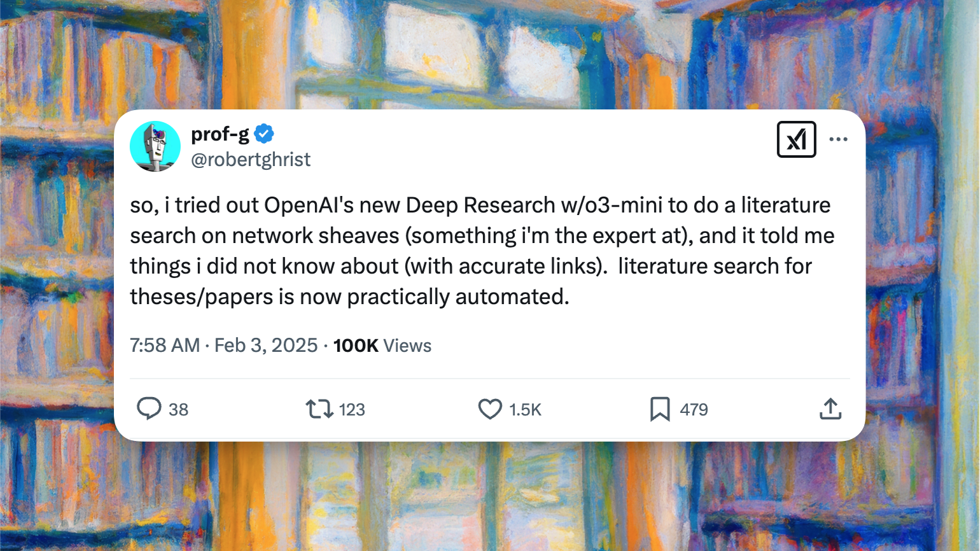The image size is (980, 551).
Task: Expand tweet actions via the share arrow
Action: click(830, 409)
